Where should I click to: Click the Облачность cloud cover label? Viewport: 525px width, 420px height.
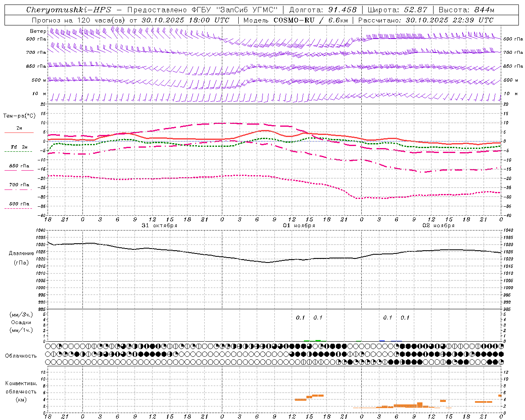[x=21, y=356]
